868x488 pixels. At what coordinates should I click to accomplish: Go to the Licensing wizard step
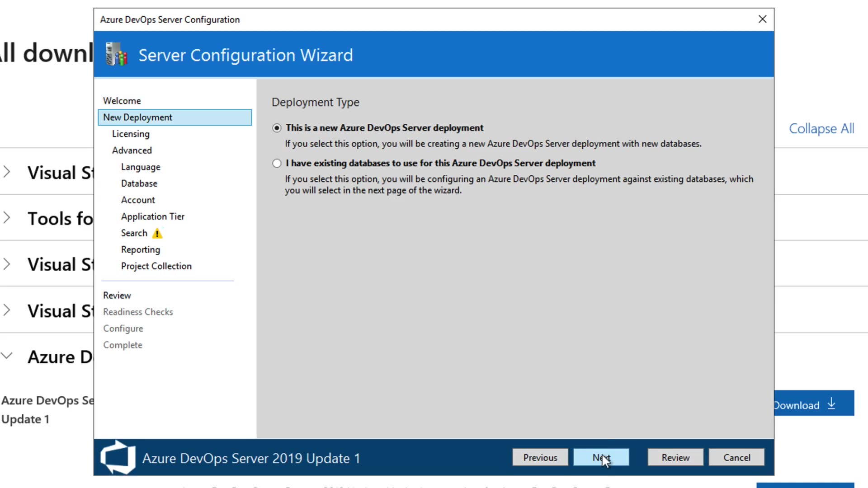coord(131,134)
